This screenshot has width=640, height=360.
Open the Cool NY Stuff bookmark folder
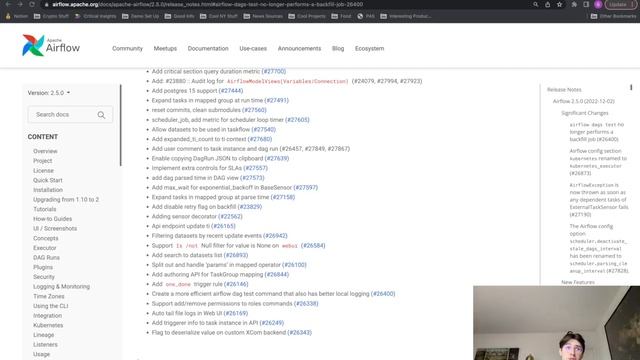[218, 16]
